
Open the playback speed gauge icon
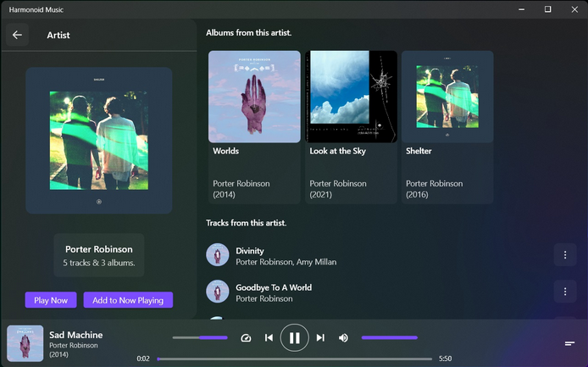(x=246, y=337)
